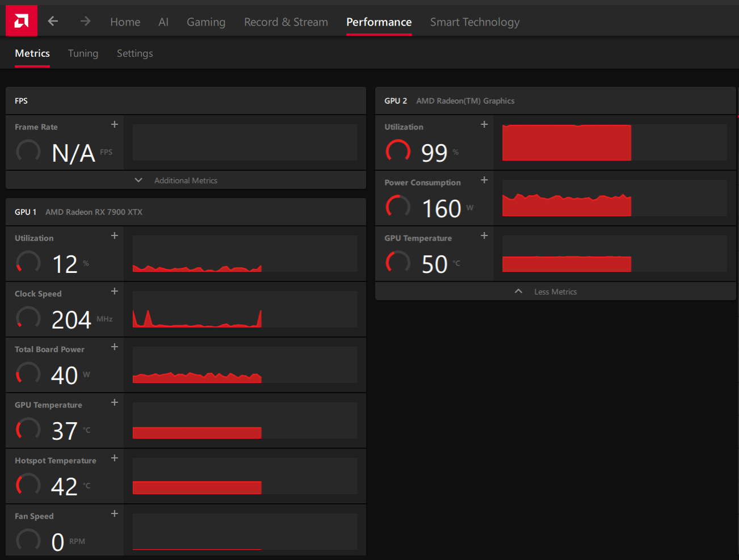
Task: Click the GPU 1 AMD Radeon RX 7900 XTX header
Action: point(186,212)
